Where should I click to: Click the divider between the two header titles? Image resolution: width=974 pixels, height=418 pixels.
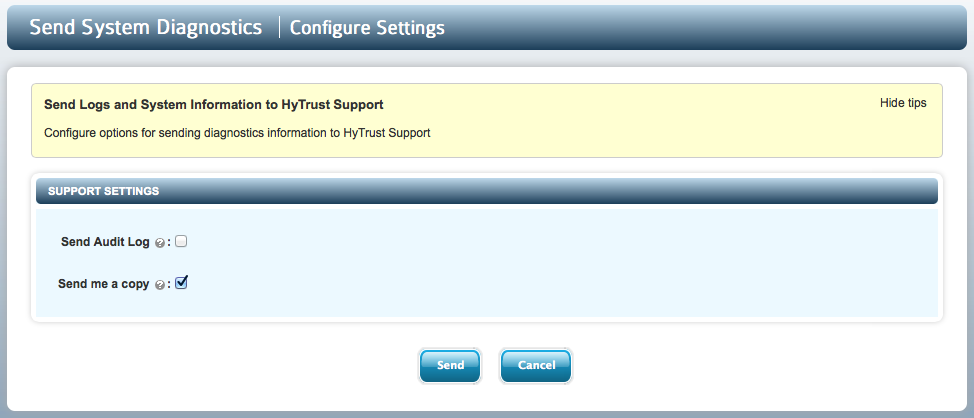(x=279, y=27)
